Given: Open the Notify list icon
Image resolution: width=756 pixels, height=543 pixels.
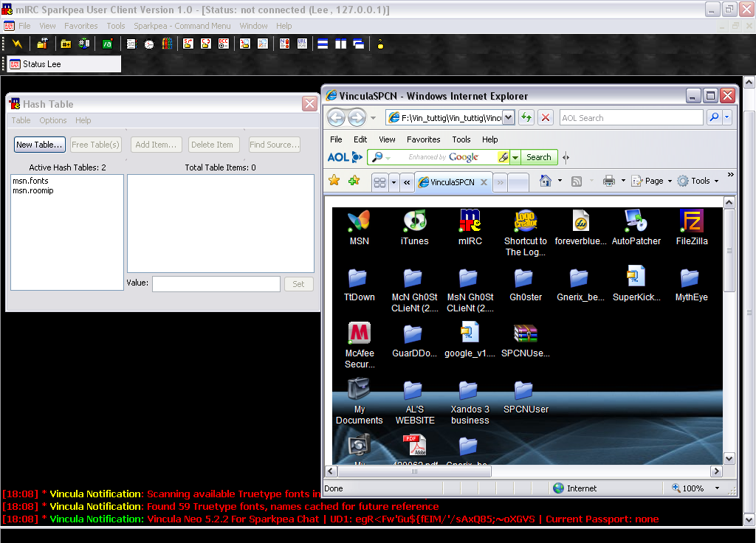Looking at the screenshot, I should pos(284,44).
